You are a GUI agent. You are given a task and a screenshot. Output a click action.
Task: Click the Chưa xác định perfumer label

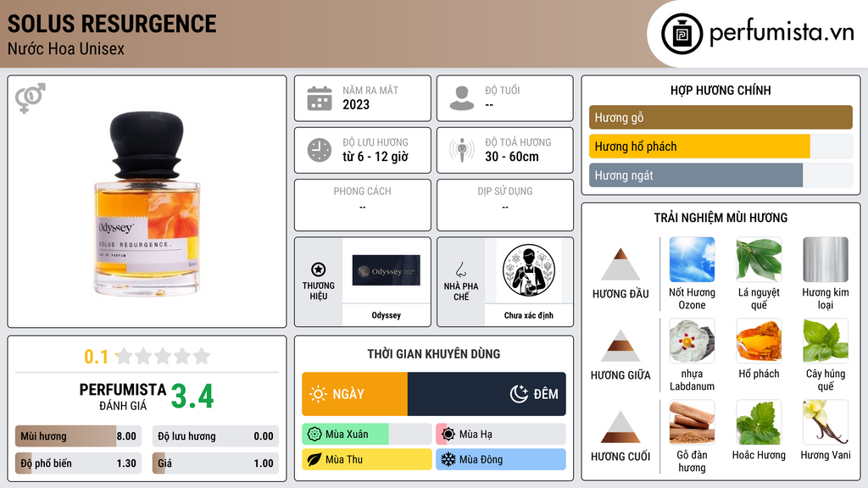529,315
